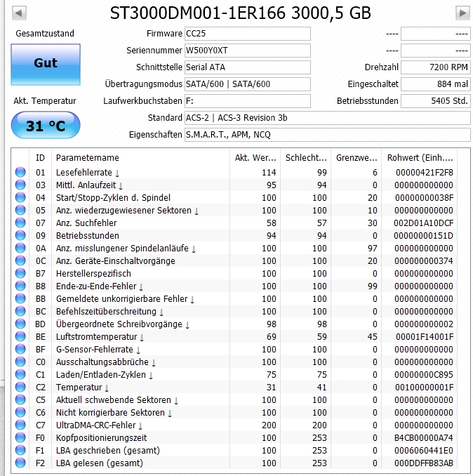Select raw value 00000421F2F8
The height and width of the screenshot is (476, 473).
pyautogui.click(x=425, y=173)
